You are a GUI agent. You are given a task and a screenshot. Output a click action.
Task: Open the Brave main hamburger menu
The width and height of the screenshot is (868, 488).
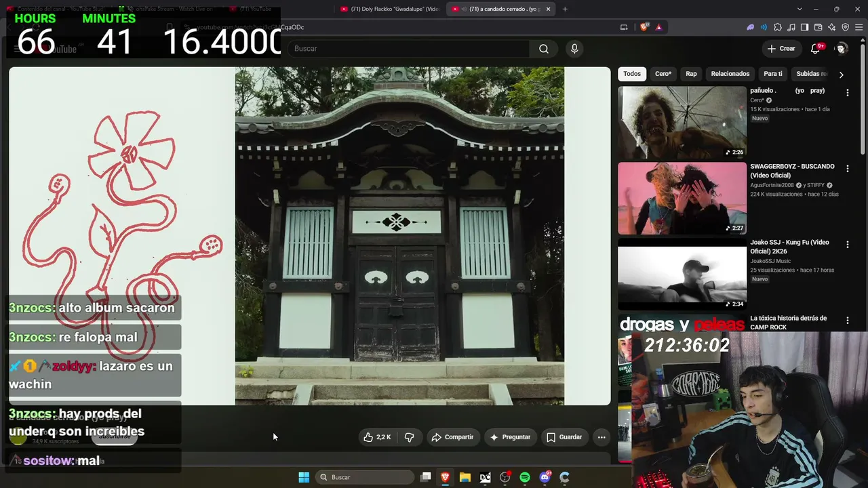pos(859,27)
